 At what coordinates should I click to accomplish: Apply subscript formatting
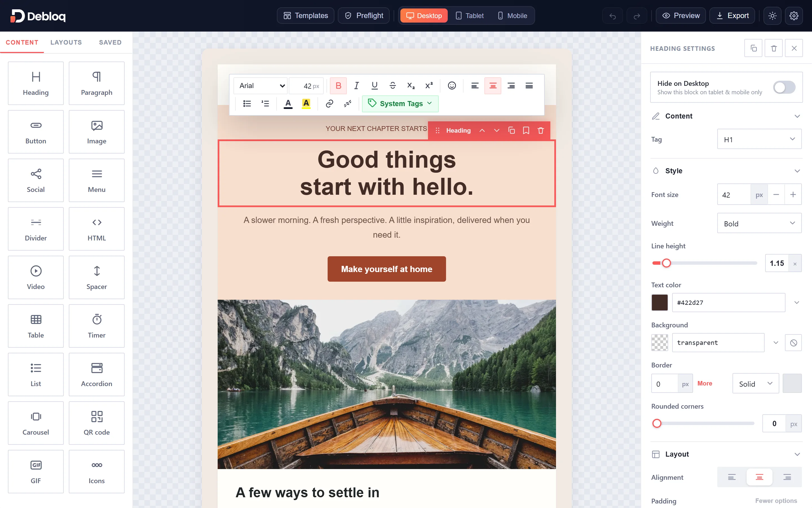click(x=411, y=86)
